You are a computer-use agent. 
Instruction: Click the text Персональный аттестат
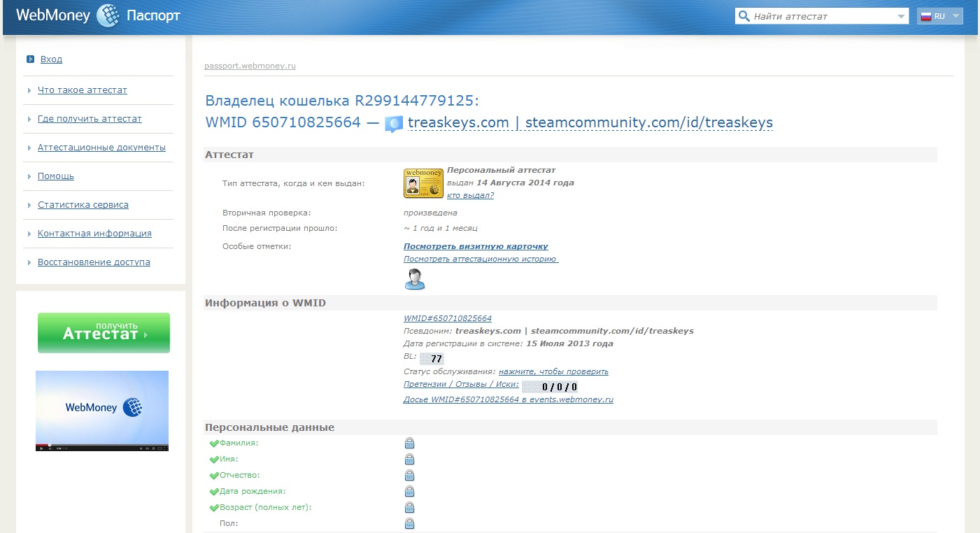coord(501,170)
